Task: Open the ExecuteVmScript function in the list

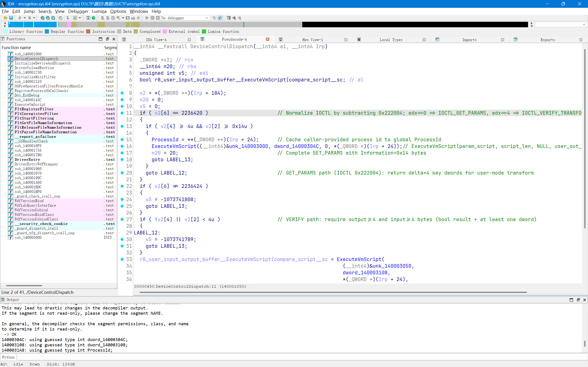Action: pyautogui.click(x=30, y=104)
